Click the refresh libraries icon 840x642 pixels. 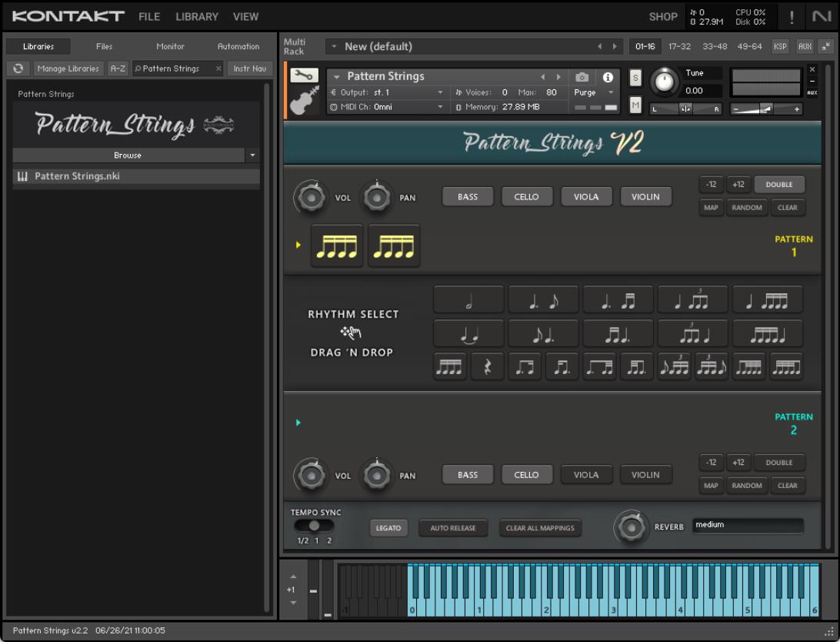coord(18,69)
